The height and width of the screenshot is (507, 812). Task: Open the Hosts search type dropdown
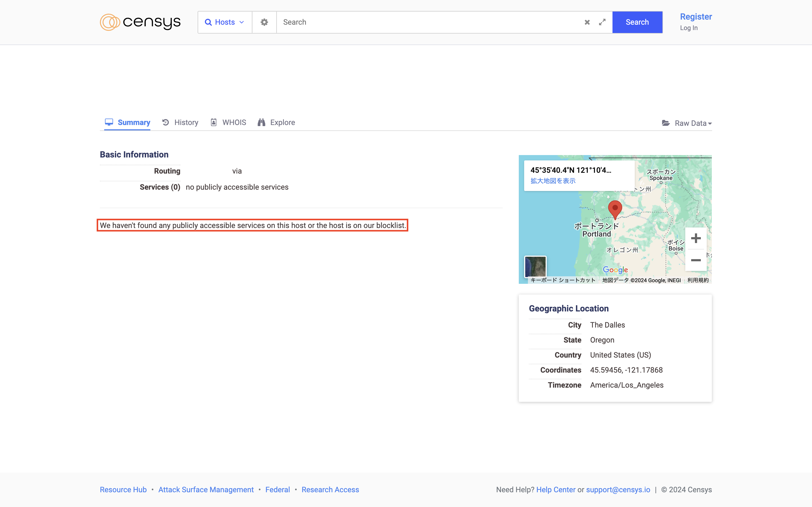click(x=224, y=22)
